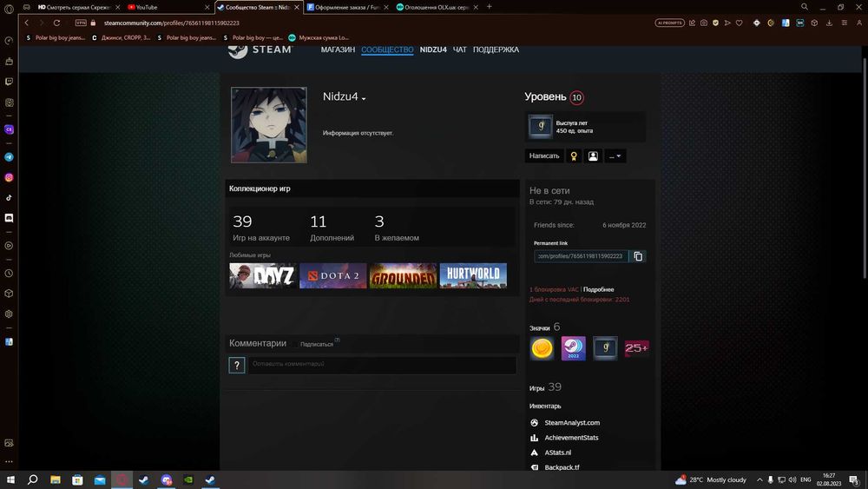Open TikTok in the sidebar
This screenshot has width=868, height=489.
pos(9,198)
